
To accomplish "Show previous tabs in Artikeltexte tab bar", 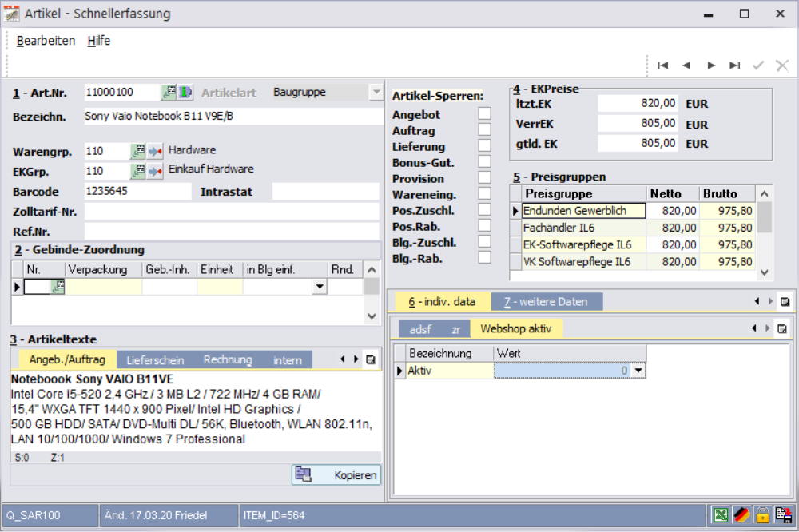I will 343,359.
